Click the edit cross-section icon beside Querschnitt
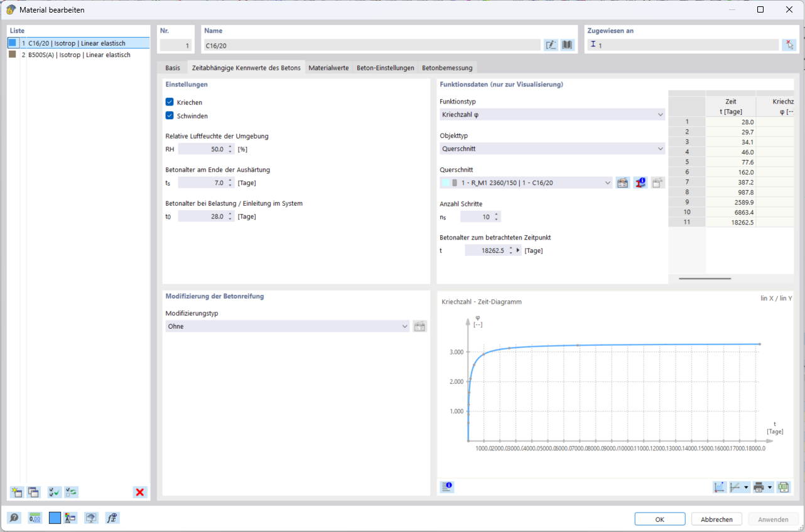 pos(623,183)
